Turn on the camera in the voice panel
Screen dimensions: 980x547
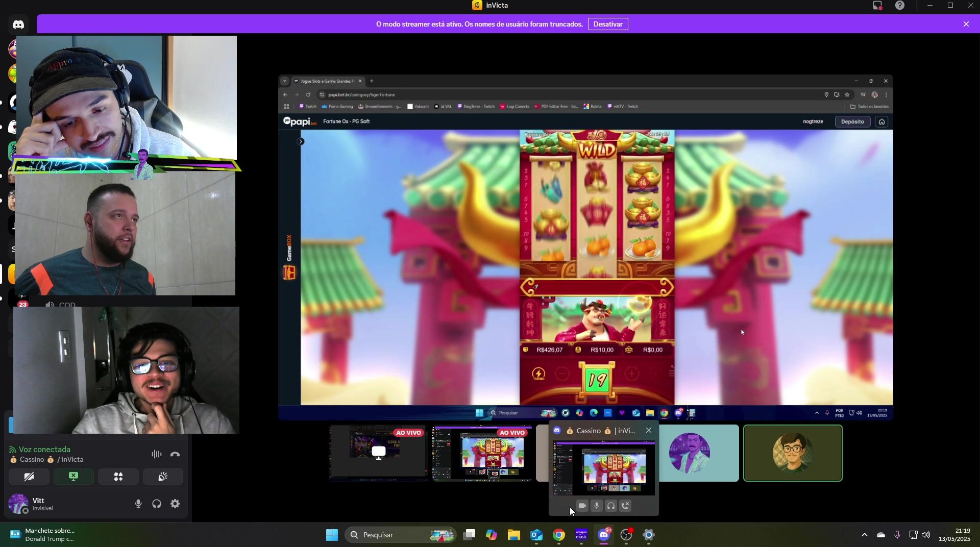coord(29,477)
